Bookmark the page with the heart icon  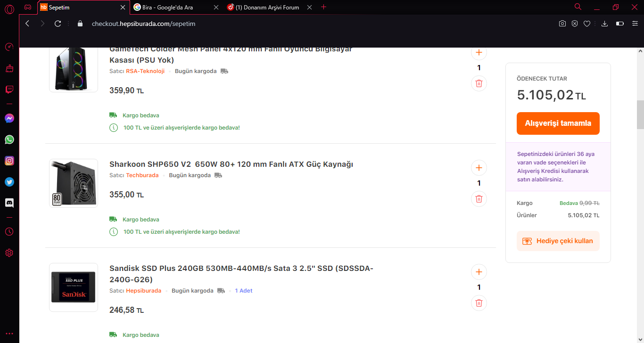[587, 24]
